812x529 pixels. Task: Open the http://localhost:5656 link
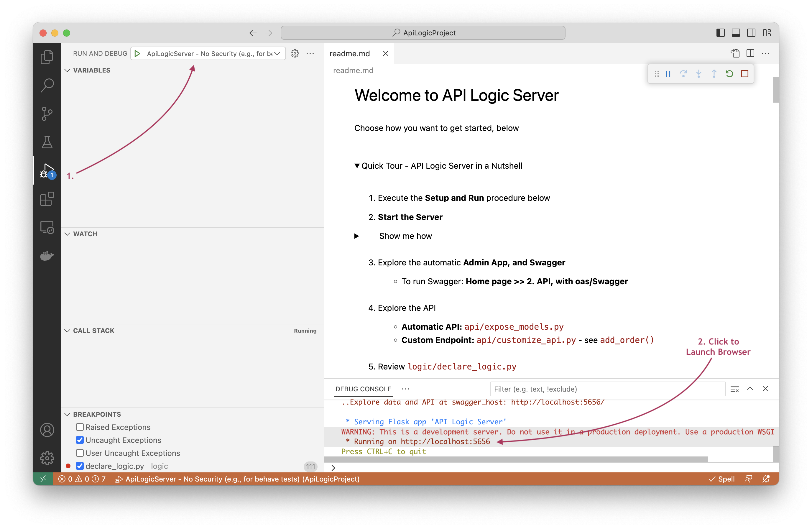tap(445, 442)
